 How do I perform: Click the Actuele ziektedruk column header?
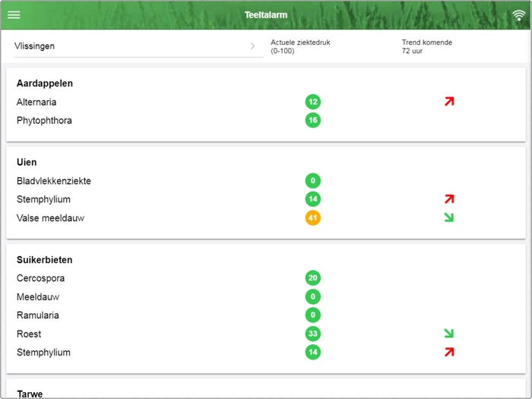[x=300, y=46]
